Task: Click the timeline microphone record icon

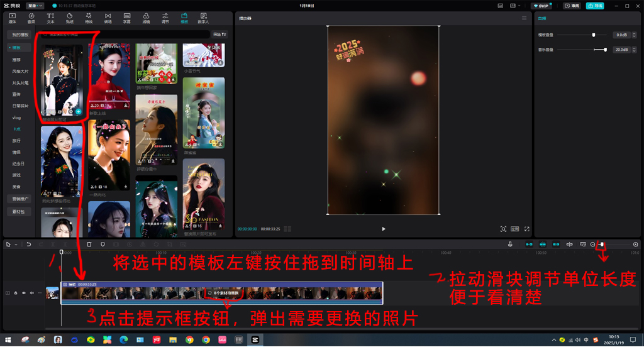Action: [510, 244]
